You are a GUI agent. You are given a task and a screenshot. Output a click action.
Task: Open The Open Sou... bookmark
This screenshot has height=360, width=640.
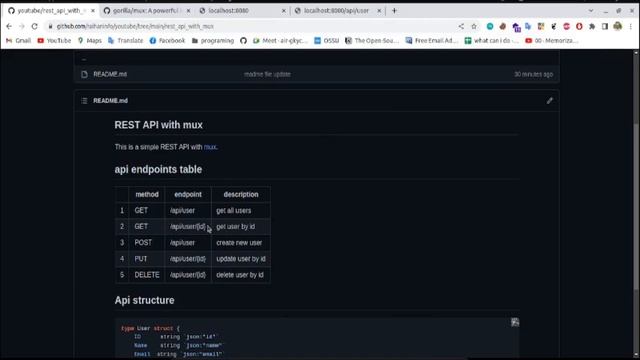372,40
